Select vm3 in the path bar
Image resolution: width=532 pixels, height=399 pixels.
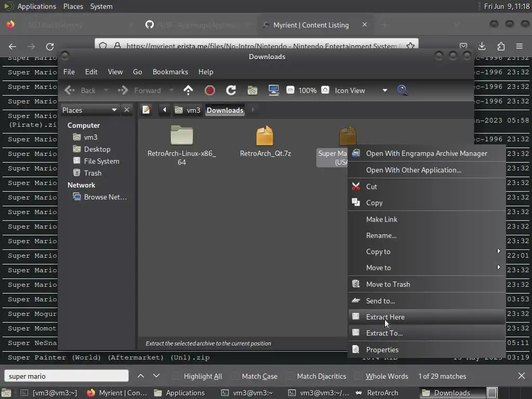188,110
